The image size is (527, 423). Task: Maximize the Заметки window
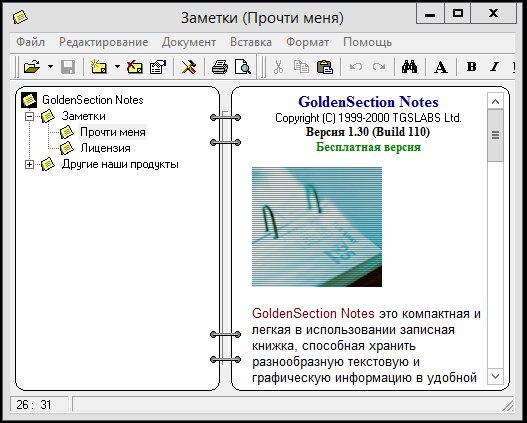tap(457, 14)
